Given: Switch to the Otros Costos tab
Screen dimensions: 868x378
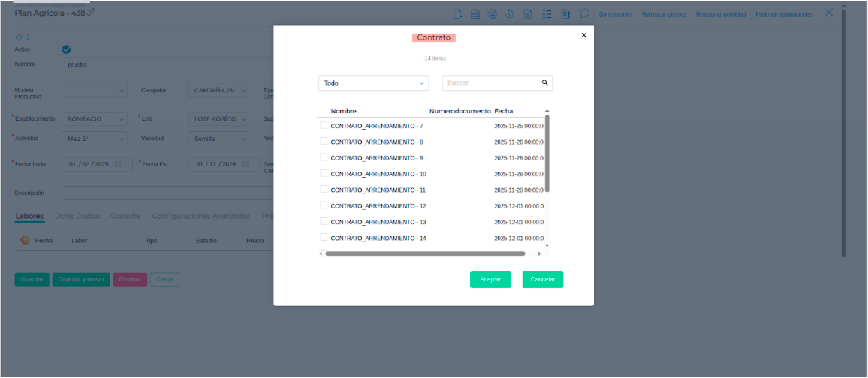Looking at the screenshot, I should pos(77,216).
